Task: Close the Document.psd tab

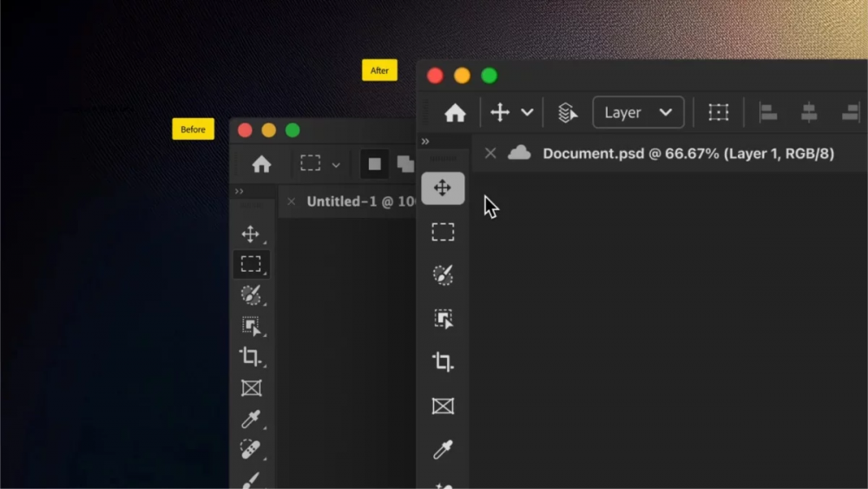Action: tap(490, 154)
